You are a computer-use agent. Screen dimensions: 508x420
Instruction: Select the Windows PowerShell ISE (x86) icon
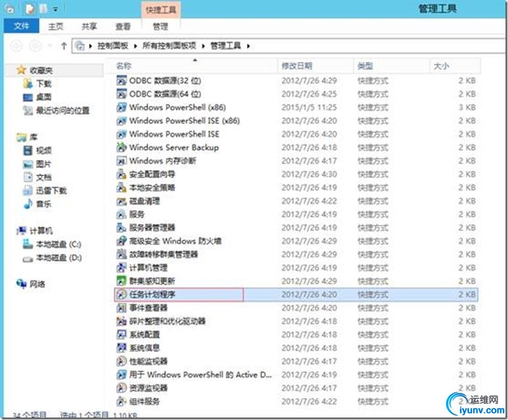pos(121,121)
